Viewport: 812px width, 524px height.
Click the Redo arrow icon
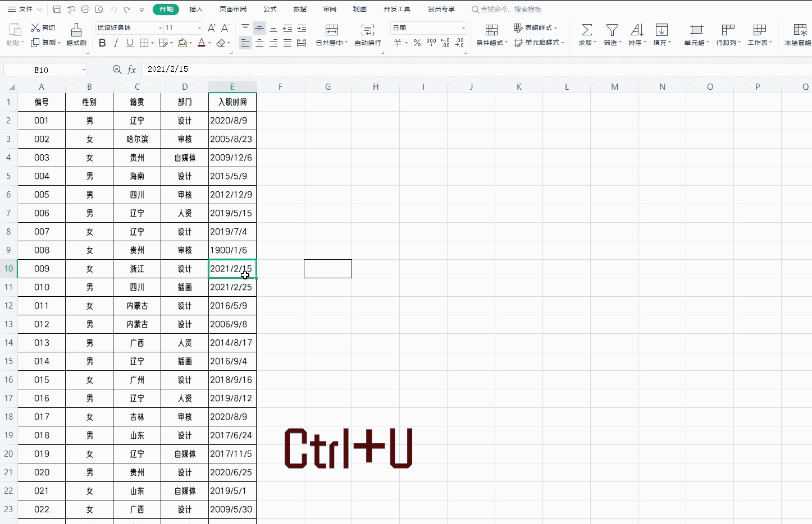pyautogui.click(x=127, y=10)
